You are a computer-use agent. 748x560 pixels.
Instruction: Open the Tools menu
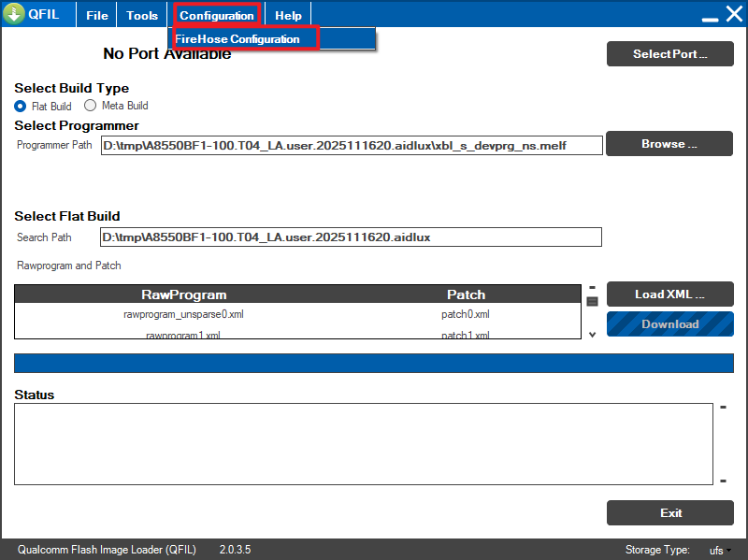[142, 16]
